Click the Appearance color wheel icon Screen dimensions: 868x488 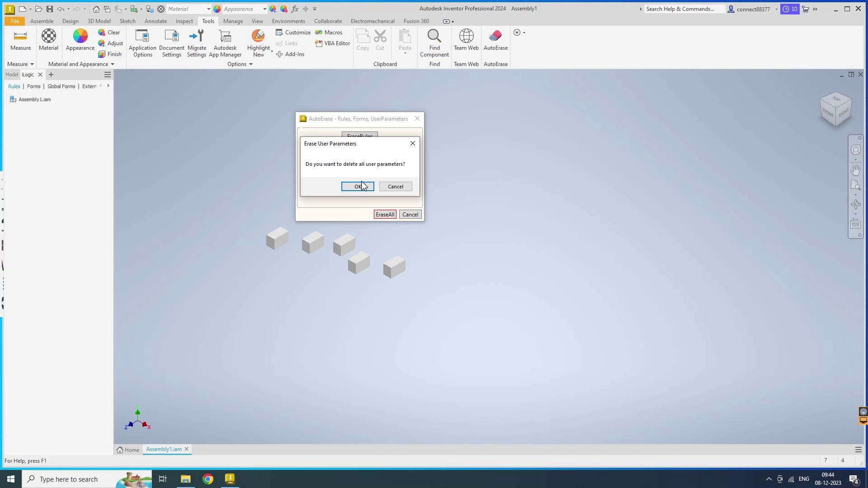[x=80, y=36]
